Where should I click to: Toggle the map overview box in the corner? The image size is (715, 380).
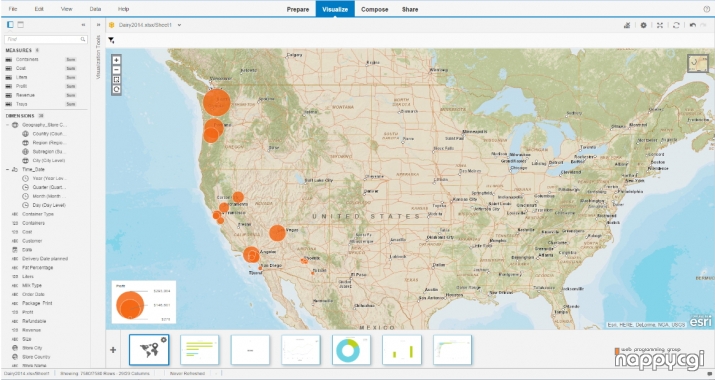[698, 63]
